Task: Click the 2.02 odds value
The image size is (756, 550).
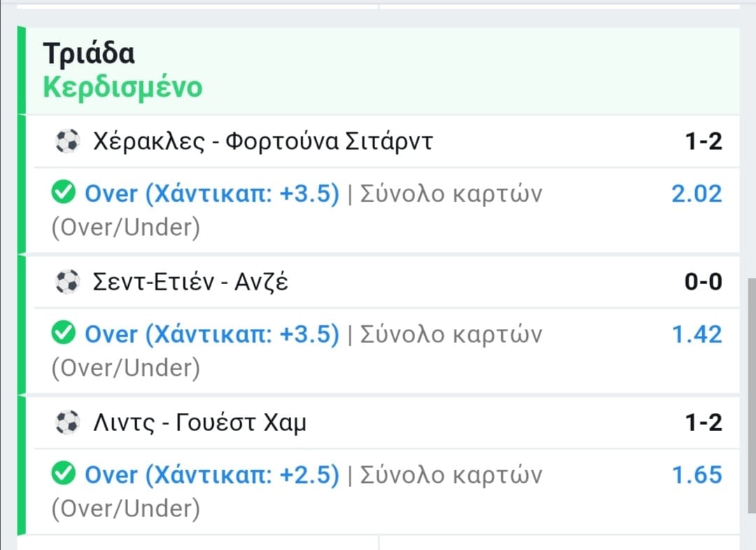Action: 696,194
